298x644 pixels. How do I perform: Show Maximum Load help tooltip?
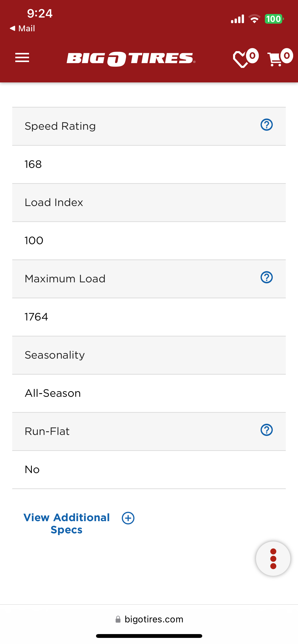pyautogui.click(x=267, y=277)
